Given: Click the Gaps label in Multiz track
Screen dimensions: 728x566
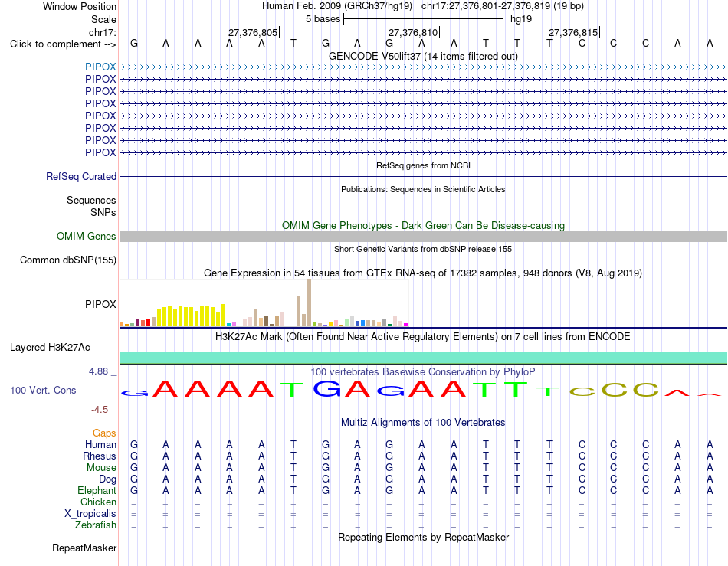Looking at the screenshot, I should 104,433.
